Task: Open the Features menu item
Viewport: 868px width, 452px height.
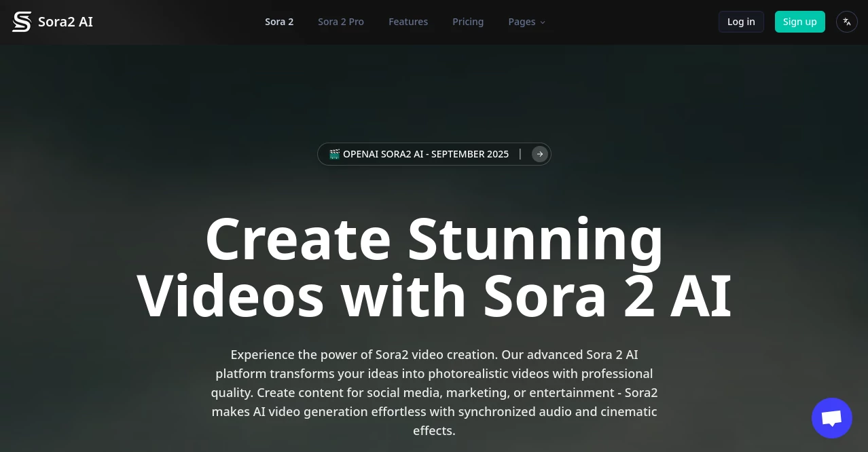Action: pos(408,22)
